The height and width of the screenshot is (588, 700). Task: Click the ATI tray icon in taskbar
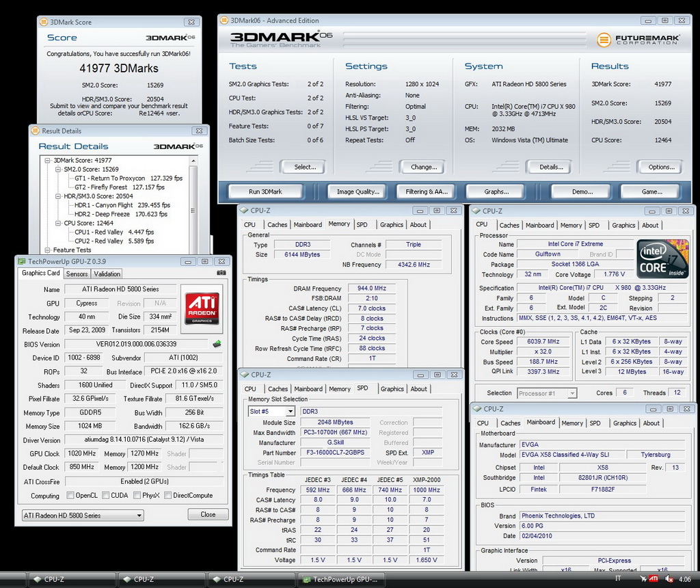coord(653,578)
